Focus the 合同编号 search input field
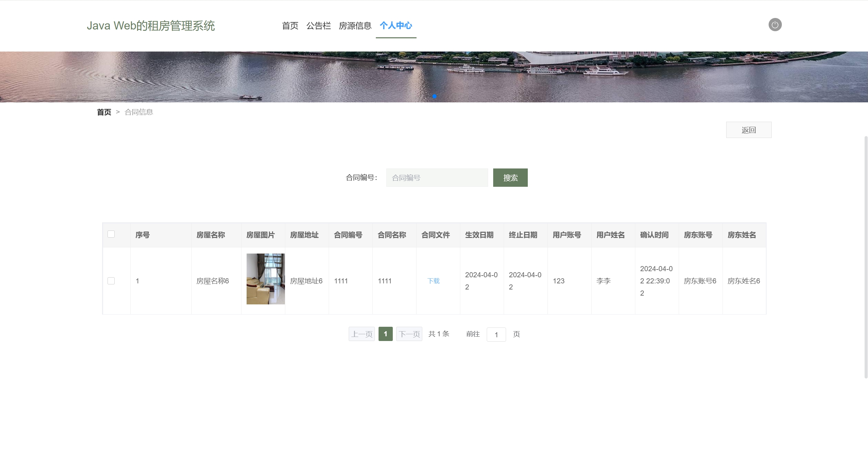 point(437,178)
